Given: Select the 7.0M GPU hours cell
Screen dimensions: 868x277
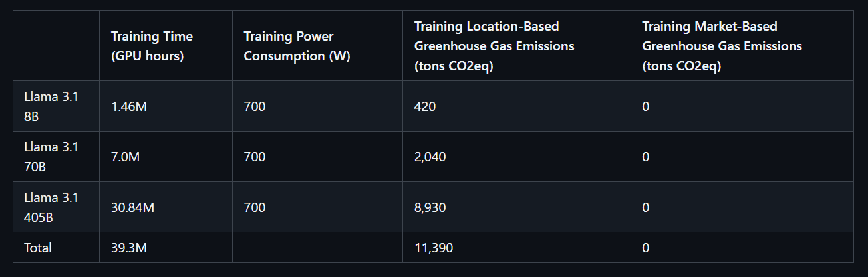Looking at the screenshot, I should 125,157.
